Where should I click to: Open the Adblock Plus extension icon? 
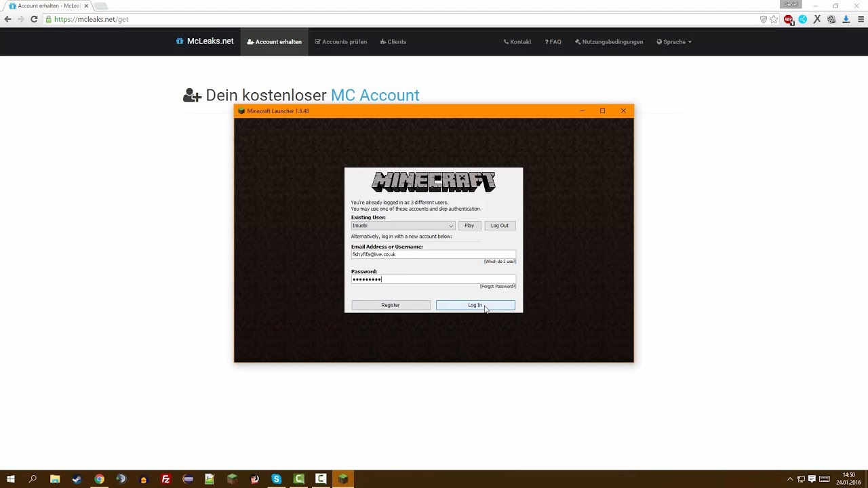pos(789,19)
